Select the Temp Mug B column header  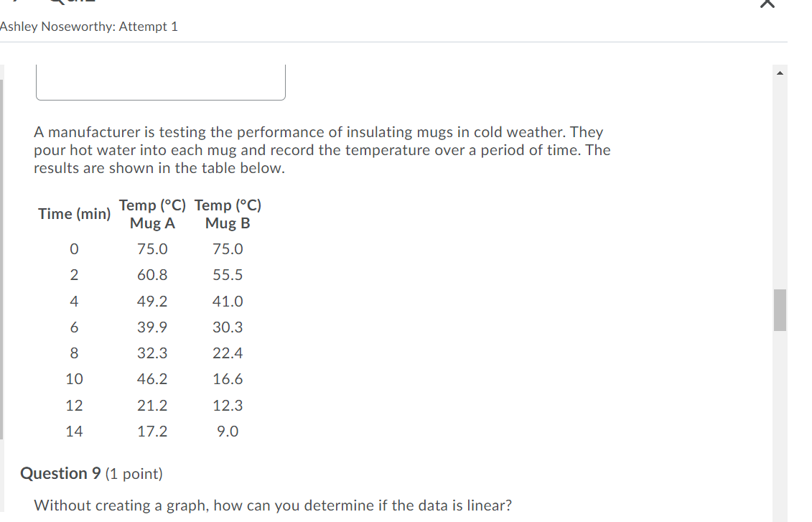tap(228, 213)
